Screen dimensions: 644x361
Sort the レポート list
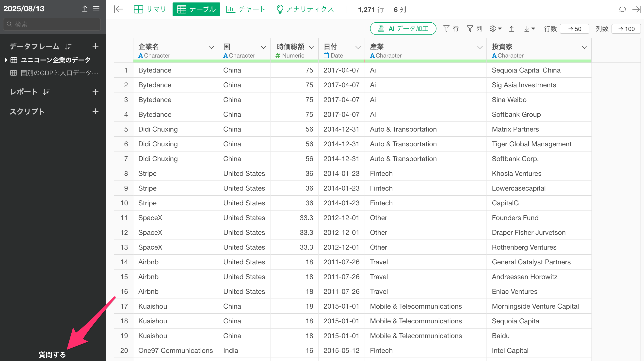click(x=47, y=92)
